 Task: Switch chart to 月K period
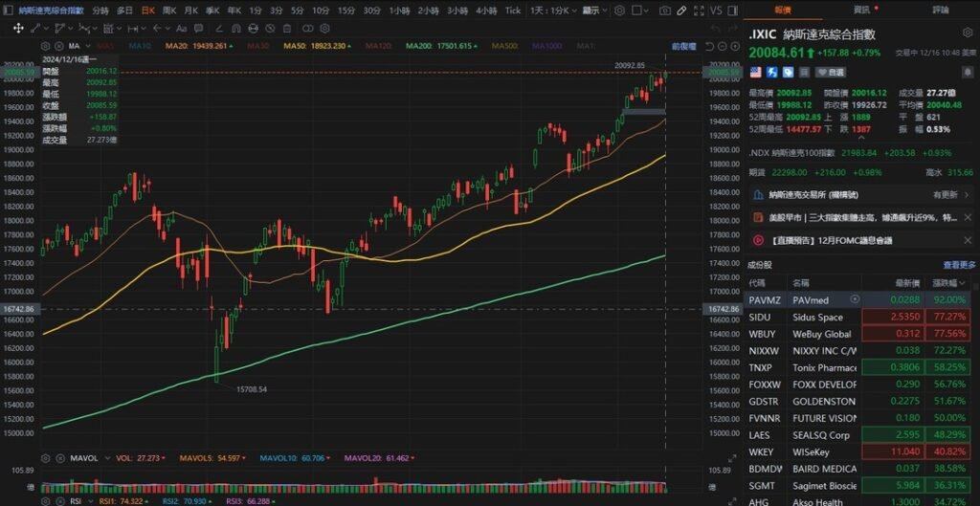191,11
